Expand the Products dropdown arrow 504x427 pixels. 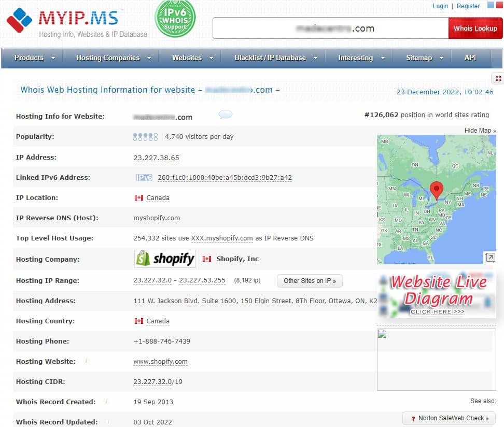[53, 58]
